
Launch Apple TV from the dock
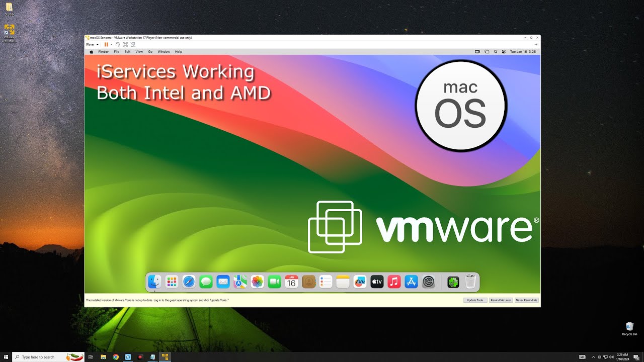pos(377,282)
